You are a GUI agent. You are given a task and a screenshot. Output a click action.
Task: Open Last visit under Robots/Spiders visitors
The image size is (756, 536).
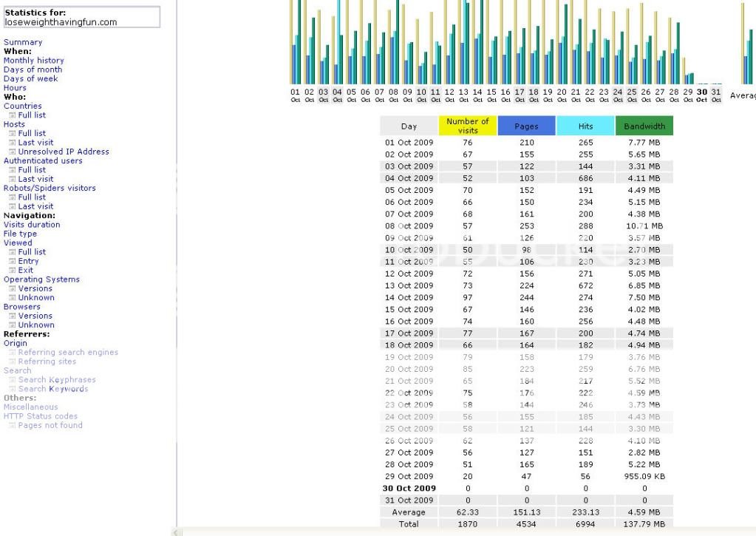(35, 206)
